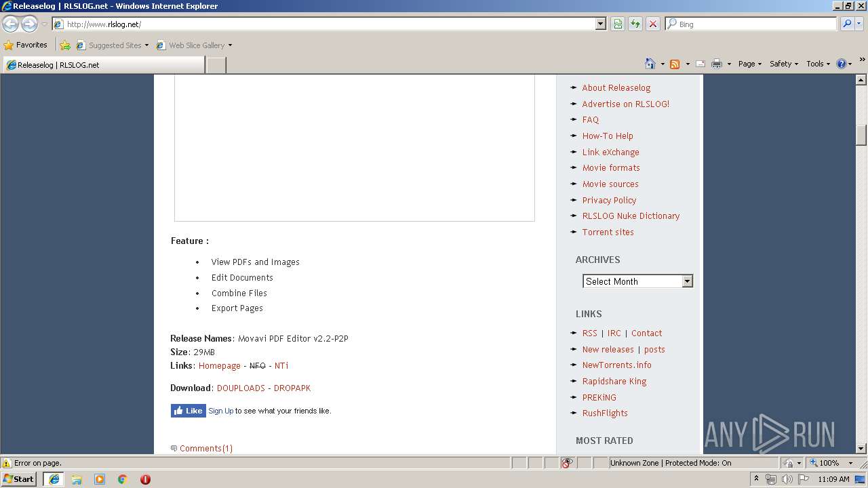Open Favorites star button
Image resolution: width=868 pixels, height=488 pixels.
(x=26, y=45)
